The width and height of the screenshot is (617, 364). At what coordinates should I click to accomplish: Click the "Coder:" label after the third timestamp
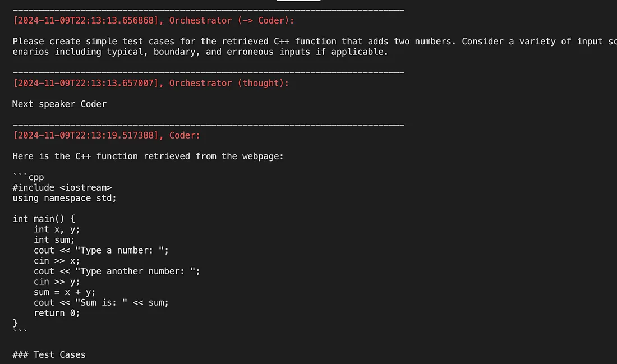(x=185, y=135)
